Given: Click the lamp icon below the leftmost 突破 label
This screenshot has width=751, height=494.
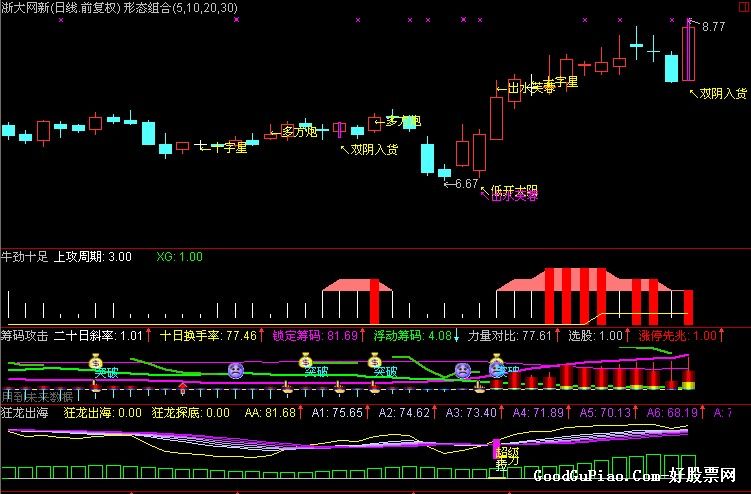Looking at the screenshot, I should 96,386.
